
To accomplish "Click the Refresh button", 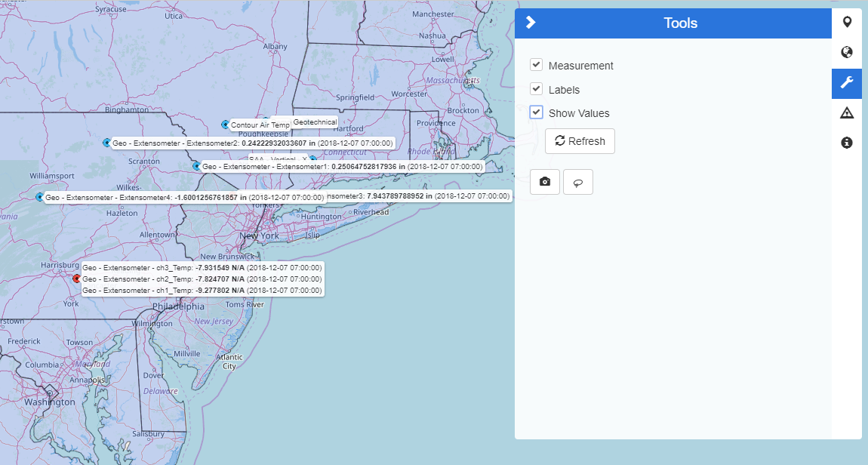I will pyautogui.click(x=580, y=141).
